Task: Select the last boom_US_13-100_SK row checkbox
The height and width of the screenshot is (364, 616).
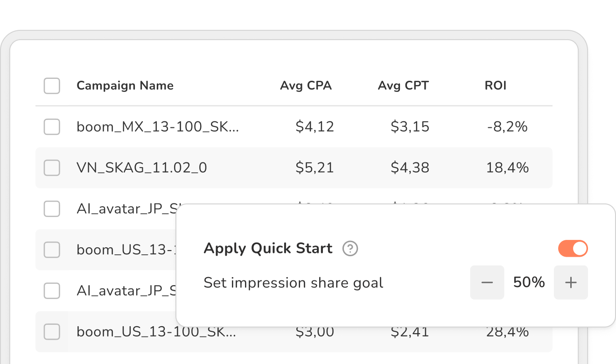Action: pyautogui.click(x=52, y=332)
